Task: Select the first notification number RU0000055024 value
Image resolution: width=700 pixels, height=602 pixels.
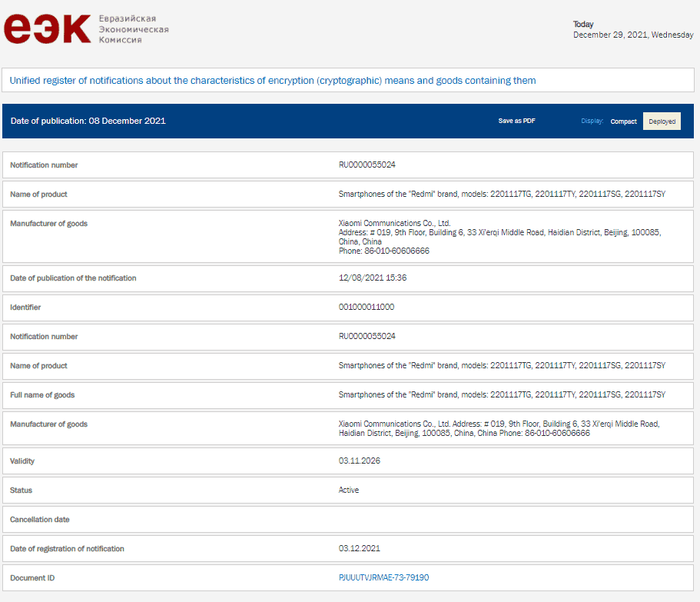Action: click(367, 165)
